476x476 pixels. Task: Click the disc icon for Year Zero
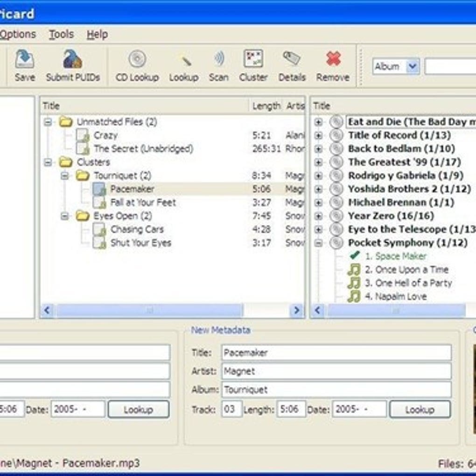pos(336,216)
